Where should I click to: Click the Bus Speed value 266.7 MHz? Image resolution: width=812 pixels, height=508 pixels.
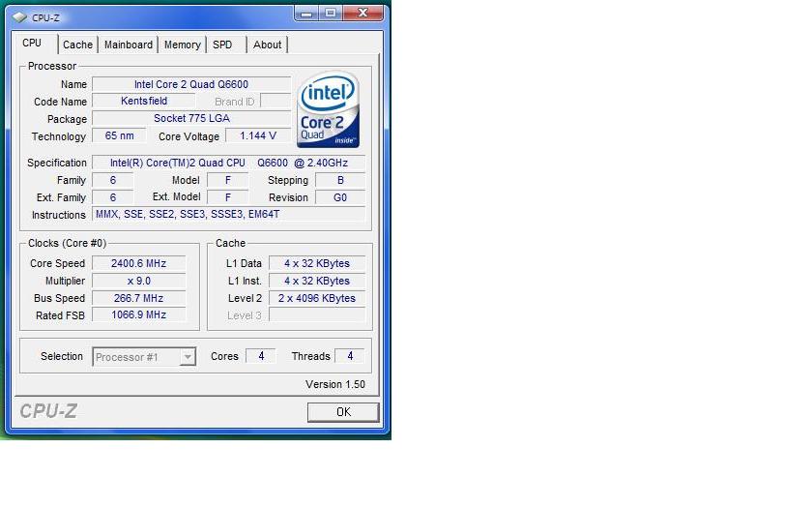tap(139, 298)
